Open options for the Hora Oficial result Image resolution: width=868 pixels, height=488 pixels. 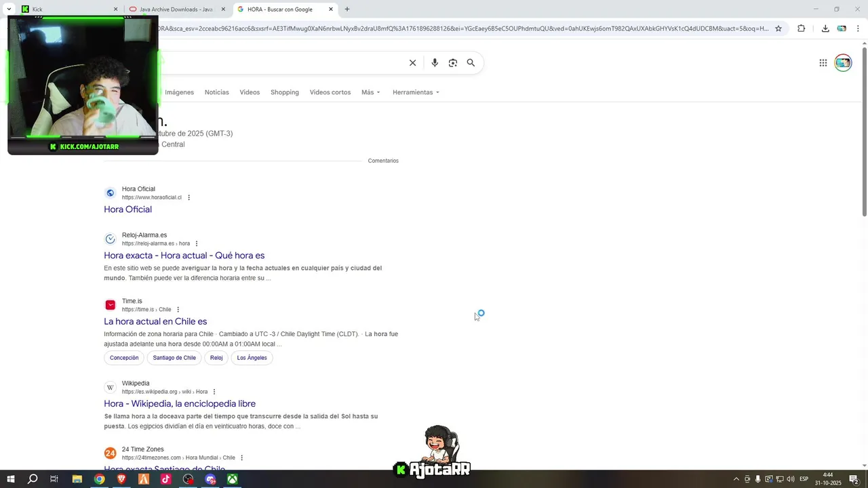click(189, 197)
